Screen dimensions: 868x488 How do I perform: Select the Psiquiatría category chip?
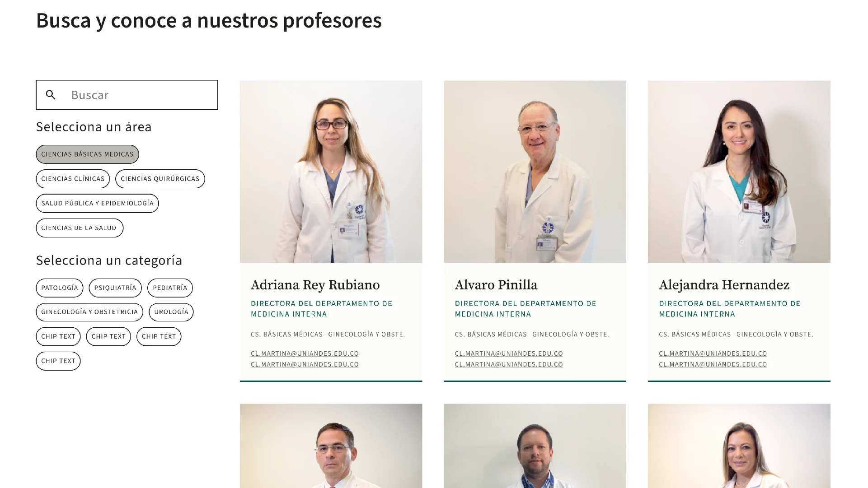tap(115, 288)
